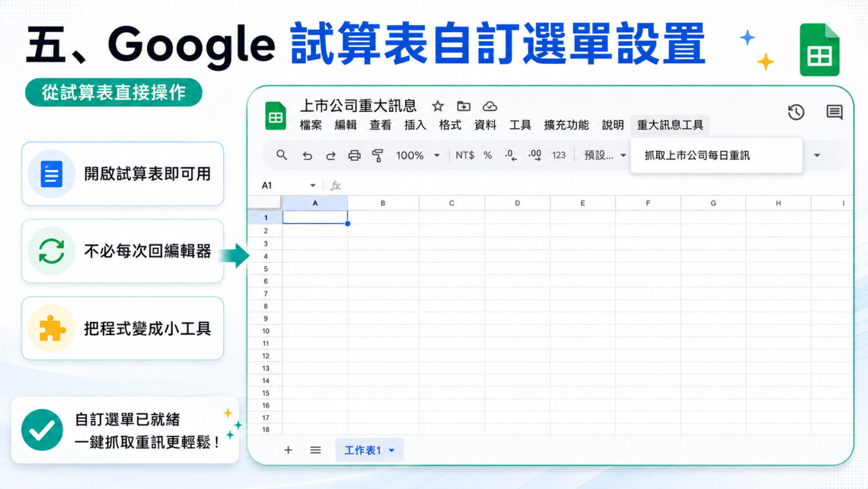868x489 pixels.
Task: Select column E header
Action: point(583,203)
